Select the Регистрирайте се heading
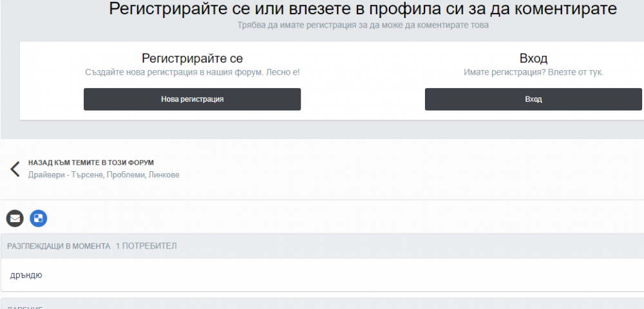This screenshot has width=644, height=309. pos(192,59)
